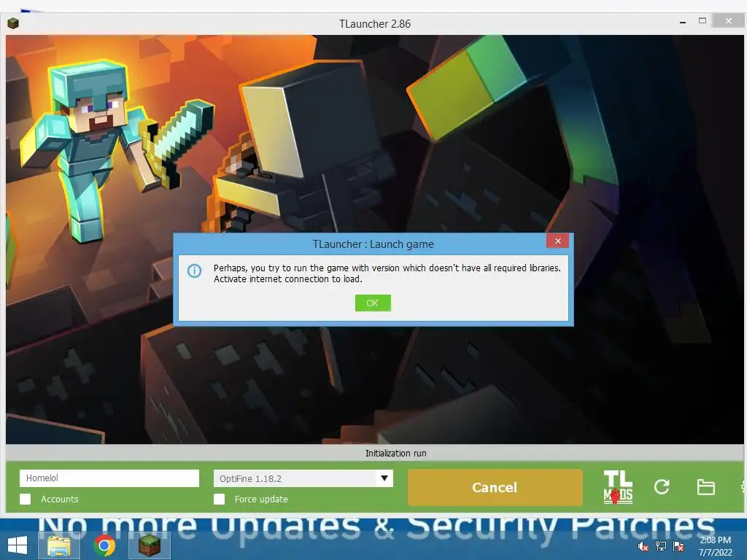The width and height of the screenshot is (747, 560).
Task: Click the refresh versions icon
Action: 662,486
